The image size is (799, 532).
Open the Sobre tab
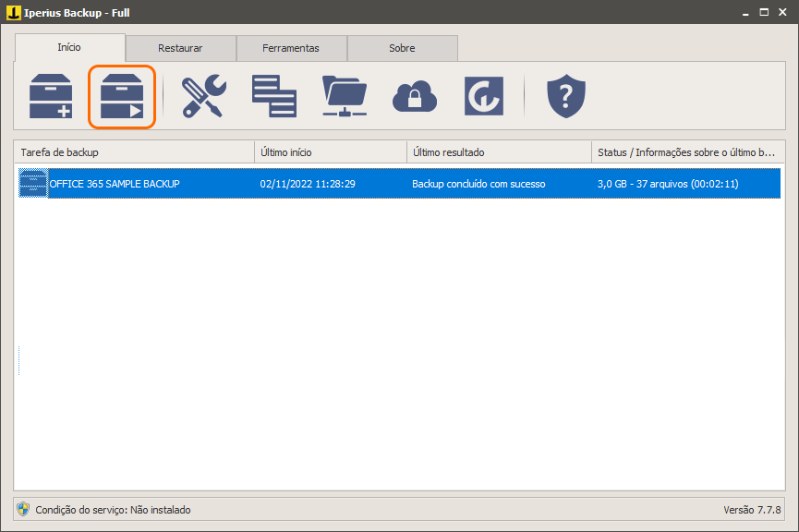click(402, 48)
